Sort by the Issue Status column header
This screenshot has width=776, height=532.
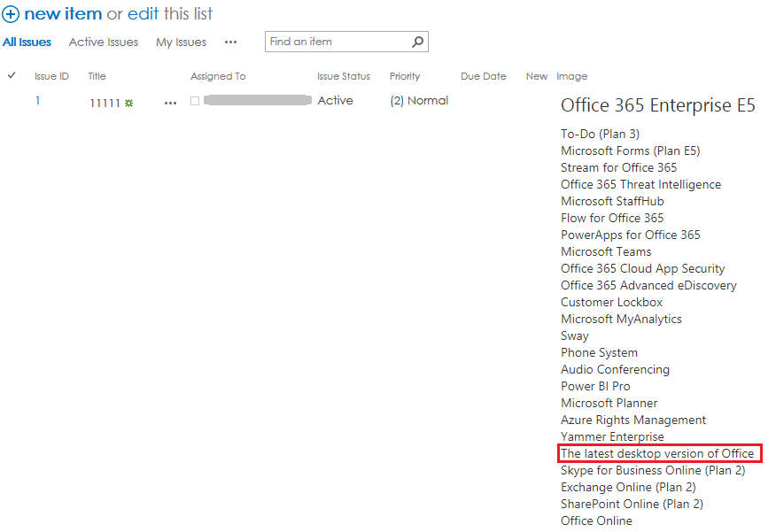click(x=344, y=76)
